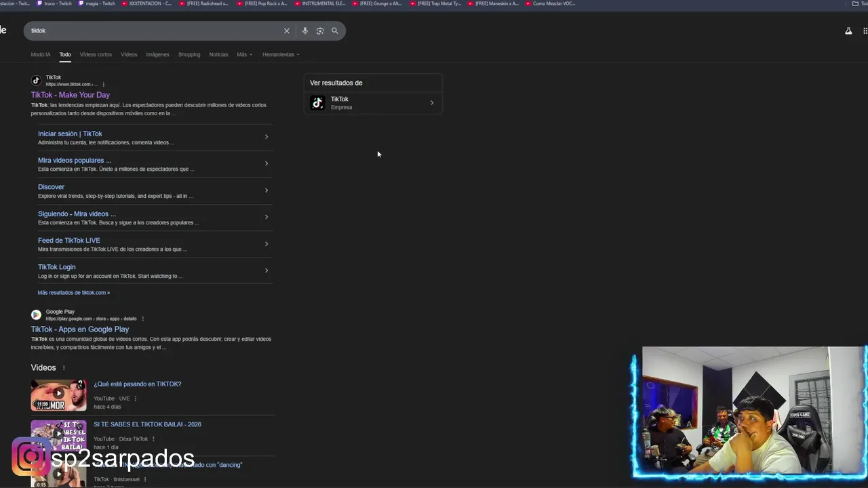
Task: Click the 'hace 4 días' video date text
Action: [107, 407]
